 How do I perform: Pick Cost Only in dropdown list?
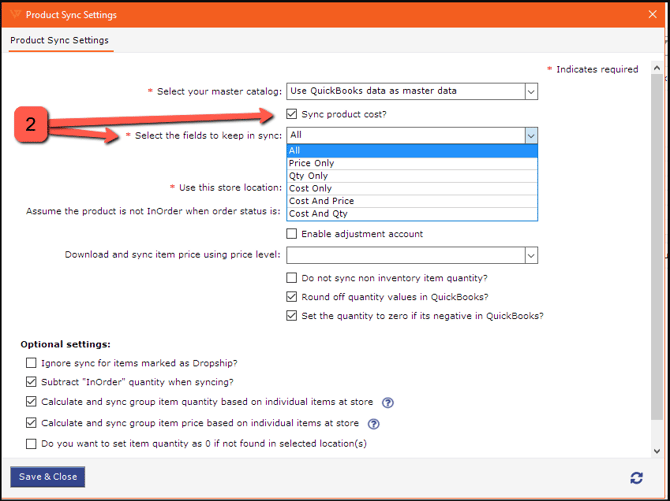pyautogui.click(x=412, y=189)
